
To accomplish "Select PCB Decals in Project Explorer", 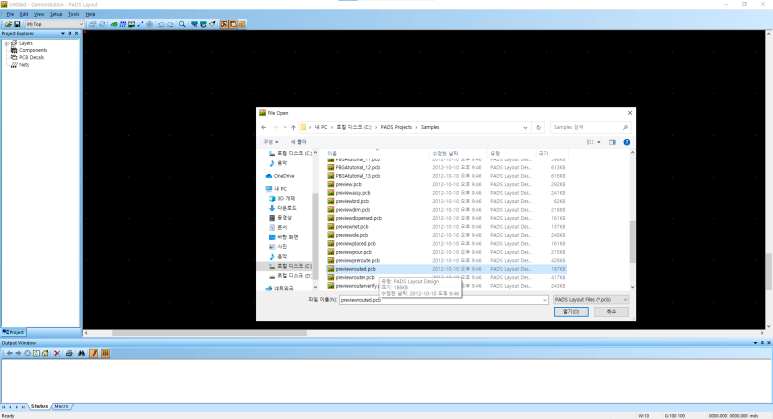I will click(x=32, y=58).
